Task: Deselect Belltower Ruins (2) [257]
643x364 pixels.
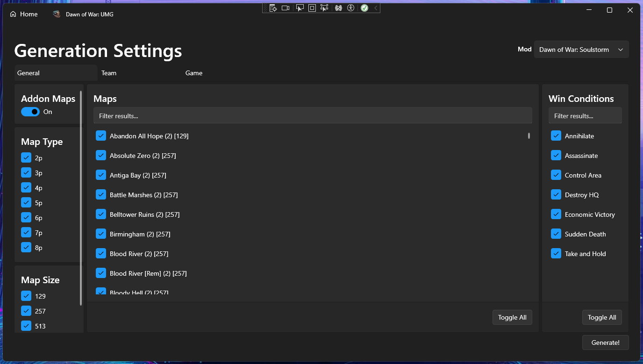Action: tap(101, 214)
